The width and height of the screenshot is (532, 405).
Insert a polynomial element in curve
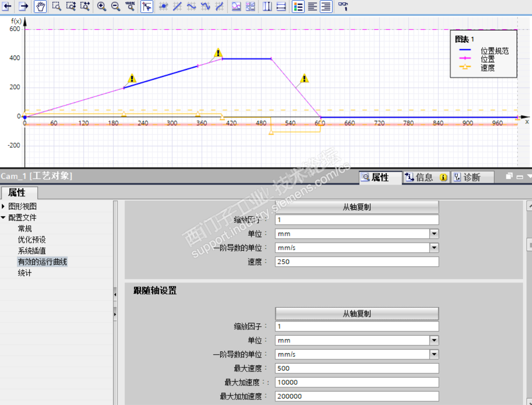tap(205, 6)
